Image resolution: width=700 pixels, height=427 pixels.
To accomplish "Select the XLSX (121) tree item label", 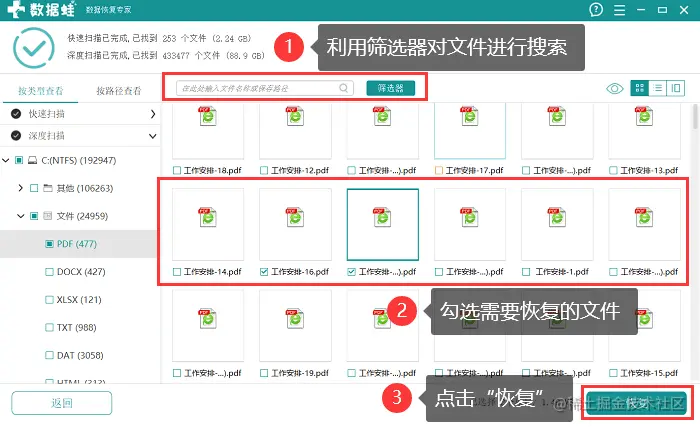I will (x=79, y=300).
